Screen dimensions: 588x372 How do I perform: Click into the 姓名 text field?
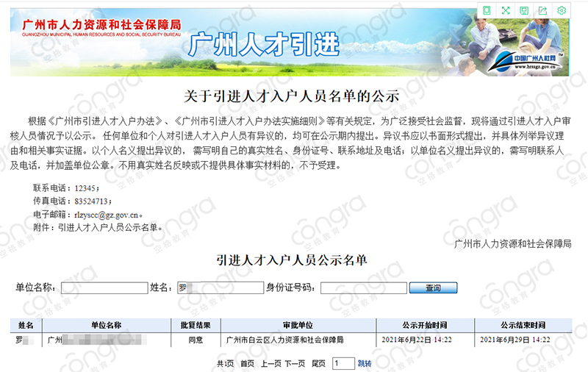coord(220,287)
